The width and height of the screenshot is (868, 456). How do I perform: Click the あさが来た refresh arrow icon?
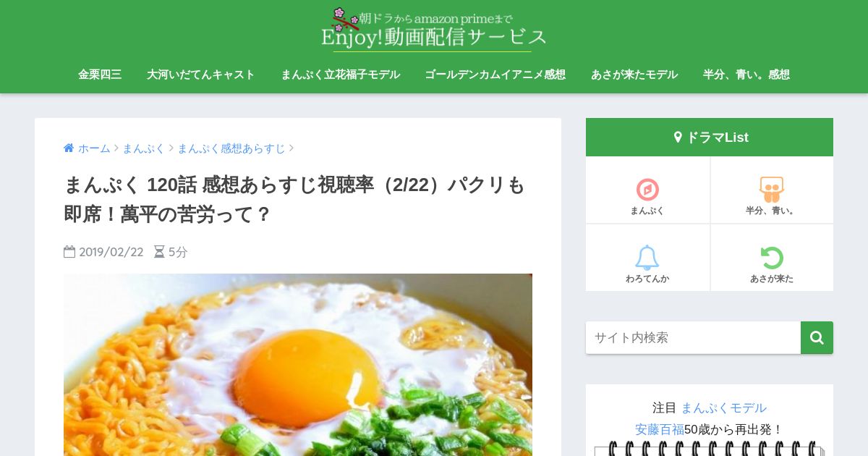click(x=772, y=258)
